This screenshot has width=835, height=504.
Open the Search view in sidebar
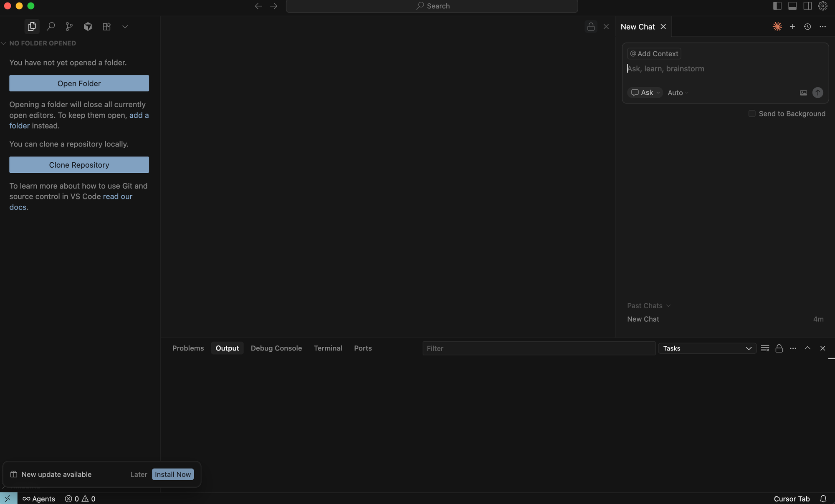point(51,27)
